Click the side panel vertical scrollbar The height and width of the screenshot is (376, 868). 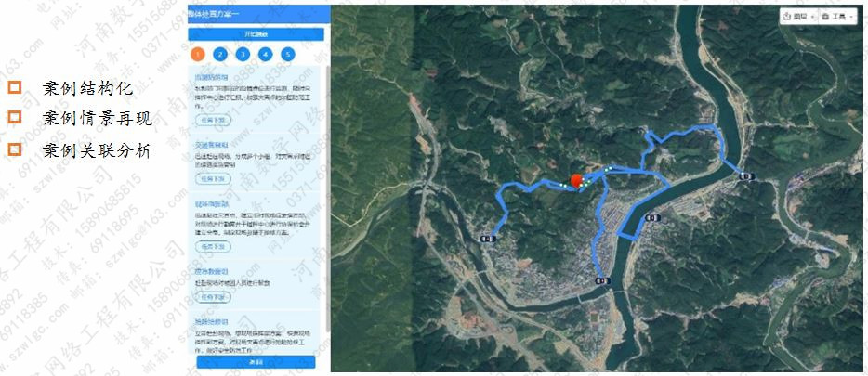326,199
